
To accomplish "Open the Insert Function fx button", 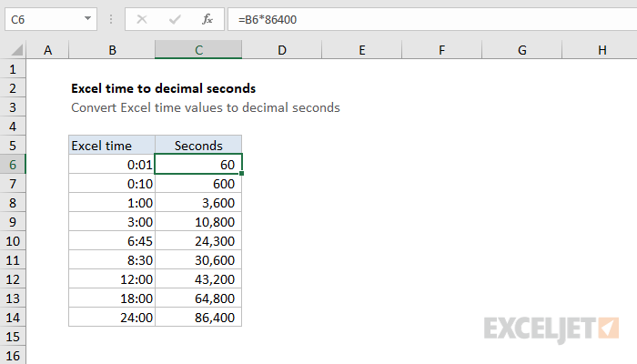I will coord(207,19).
